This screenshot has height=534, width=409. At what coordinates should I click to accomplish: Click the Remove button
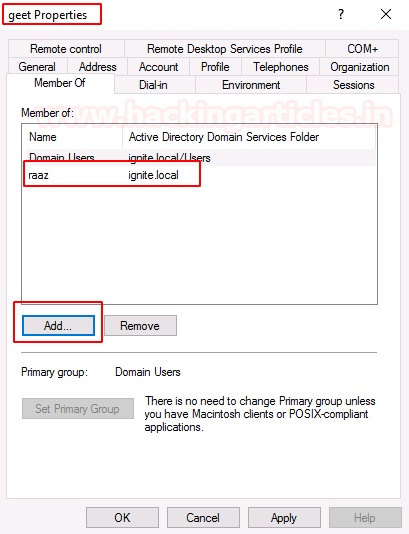point(140,326)
